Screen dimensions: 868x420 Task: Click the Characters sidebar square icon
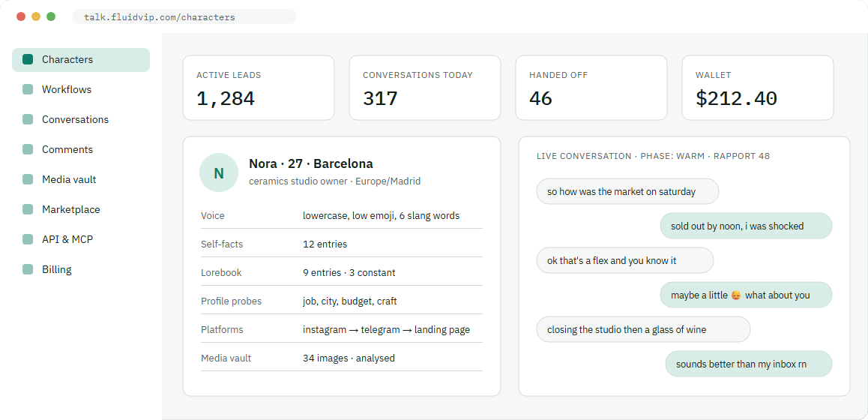[28, 59]
